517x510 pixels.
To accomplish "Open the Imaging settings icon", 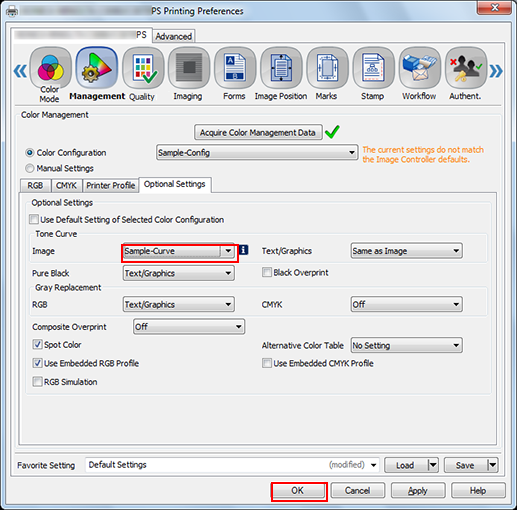I will (x=189, y=69).
